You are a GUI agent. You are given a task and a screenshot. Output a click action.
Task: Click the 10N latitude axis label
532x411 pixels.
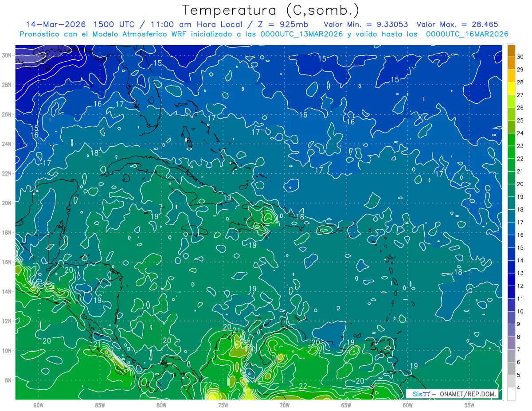[x=7, y=351]
